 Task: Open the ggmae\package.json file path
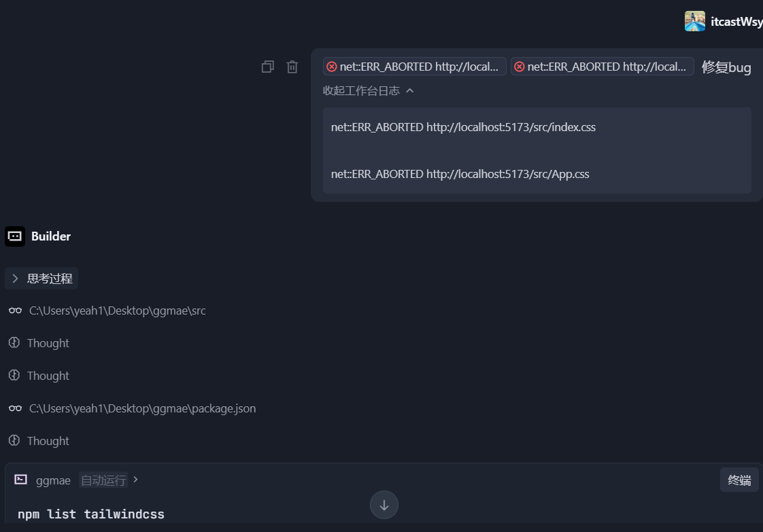(x=142, y=408)
